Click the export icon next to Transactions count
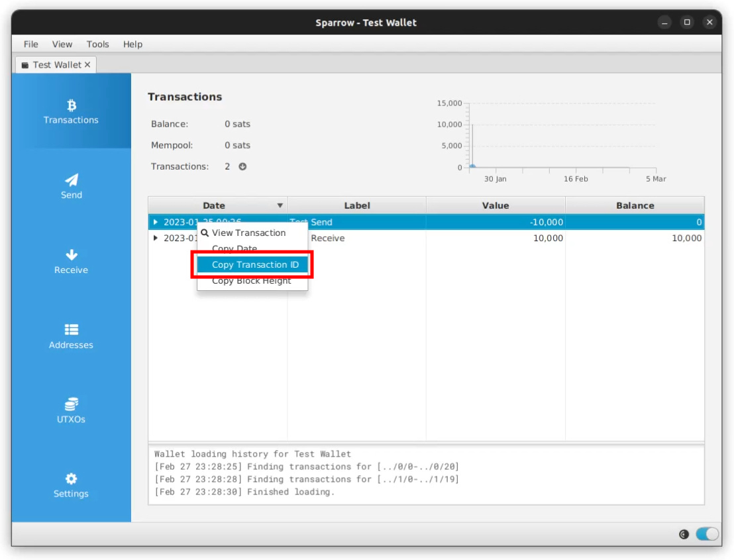The width and height of the screenshot is (734, 560). [242, 166]
